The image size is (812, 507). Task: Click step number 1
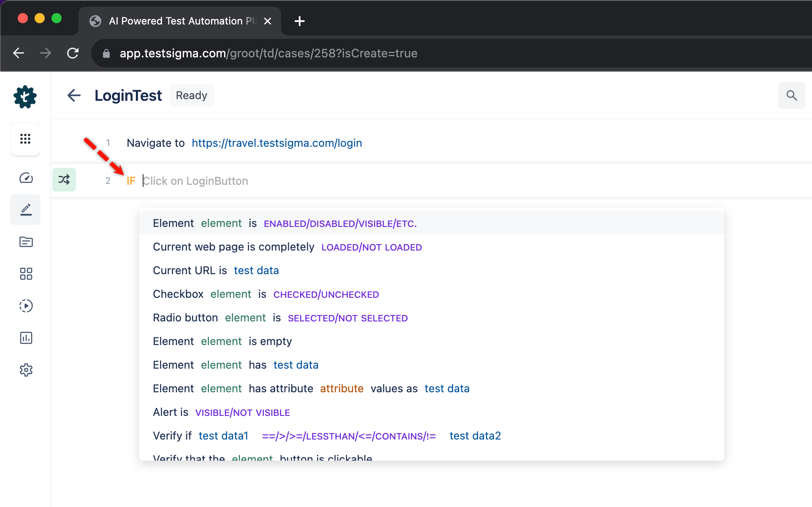point(108,143)
